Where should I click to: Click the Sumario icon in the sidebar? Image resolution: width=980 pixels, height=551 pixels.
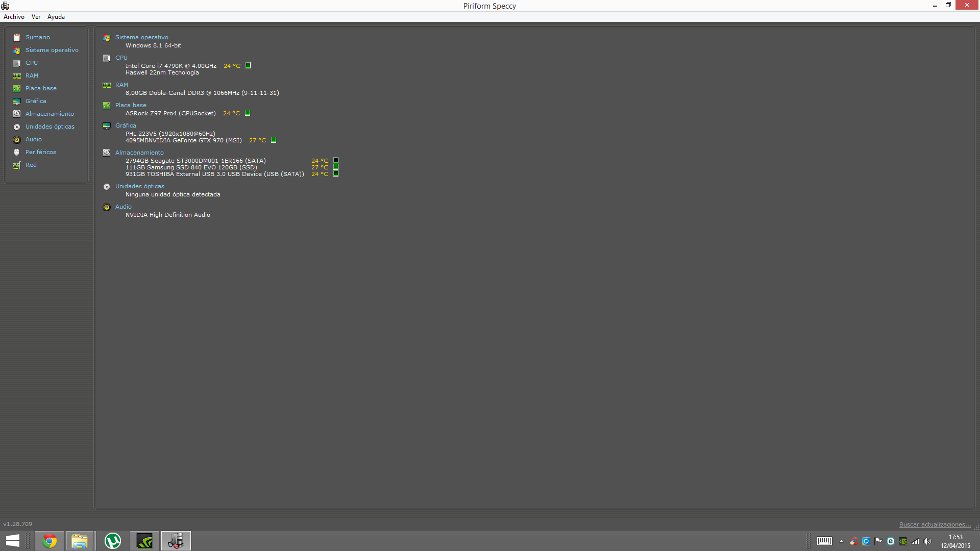17,37
